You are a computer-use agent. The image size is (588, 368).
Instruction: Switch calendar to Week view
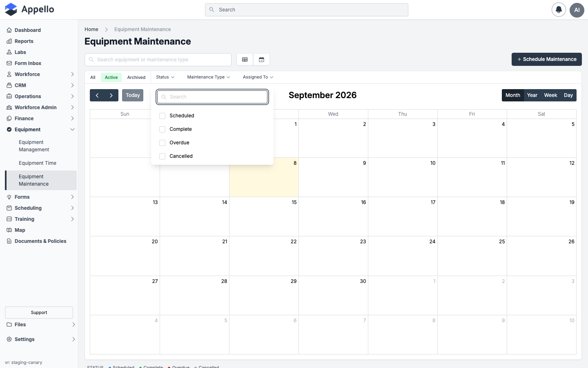click(550, 95)
